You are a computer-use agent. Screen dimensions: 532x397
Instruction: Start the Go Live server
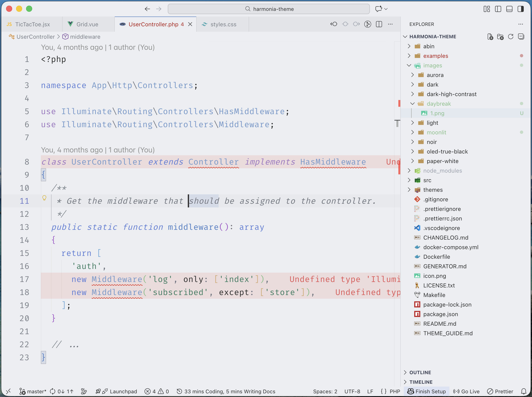[466, 391]
